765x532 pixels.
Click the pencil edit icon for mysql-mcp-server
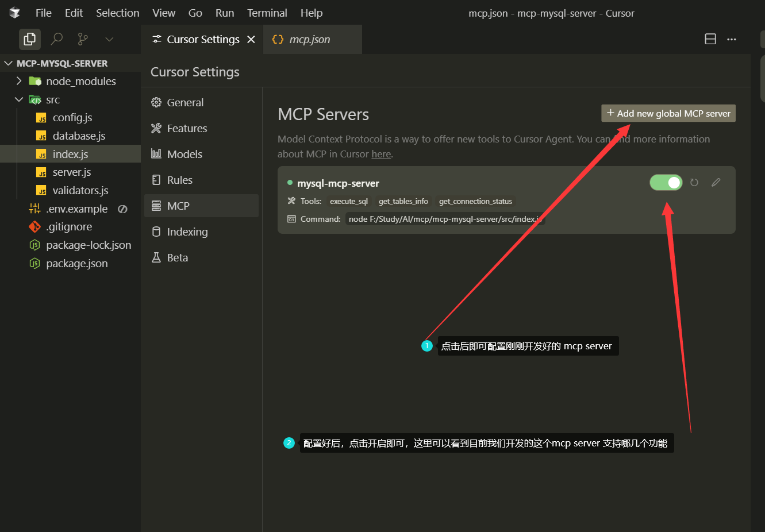tap(716, 183)
